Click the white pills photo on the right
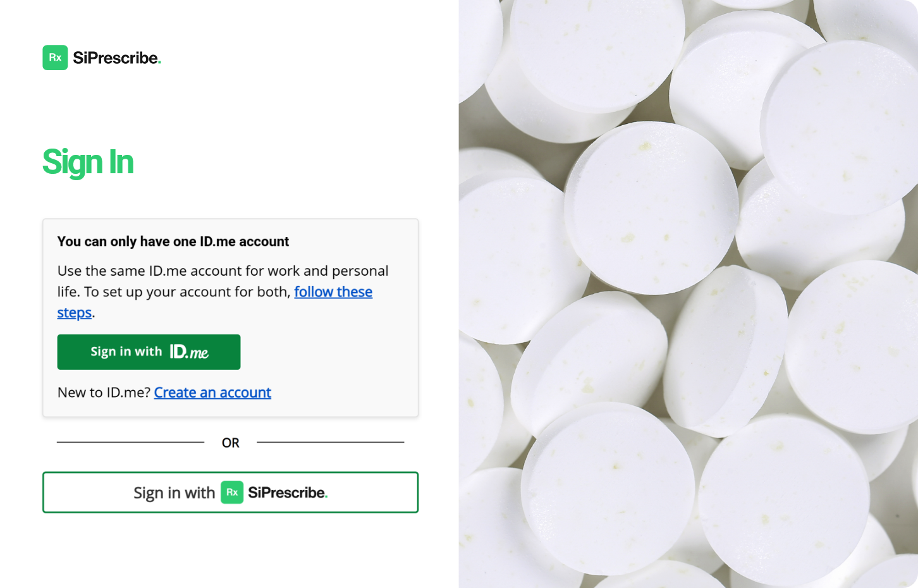This screenshot has height=588, width=918. pyautogui.click(x=688, y=294)
